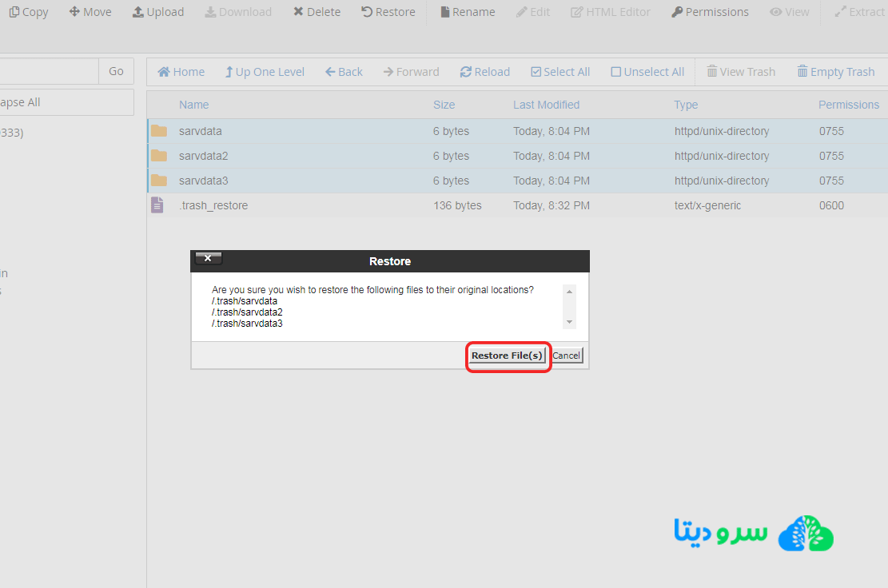This screenshot has height=588, width=888.
Task: Navigate Up One Level
Action: pos(264,72)
